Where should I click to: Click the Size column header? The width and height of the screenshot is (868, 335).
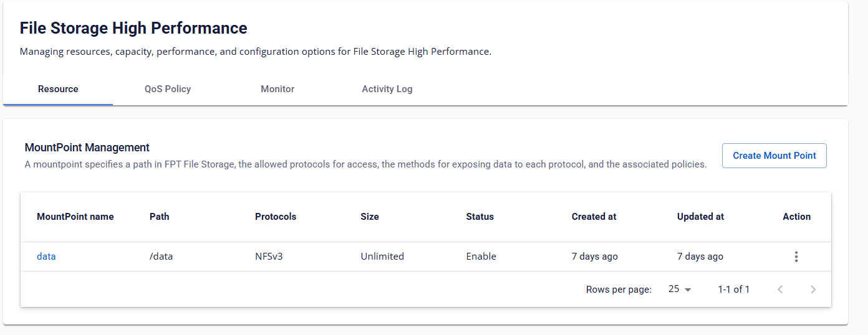(x=370, y=217)
